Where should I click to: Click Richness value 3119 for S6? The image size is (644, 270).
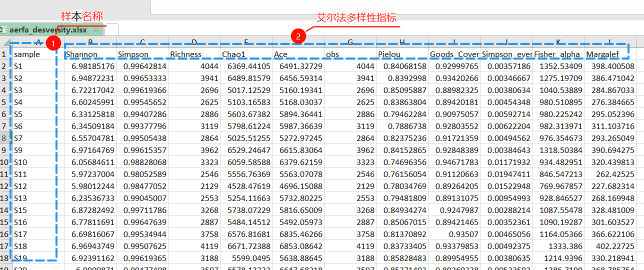tap(194, 126)
